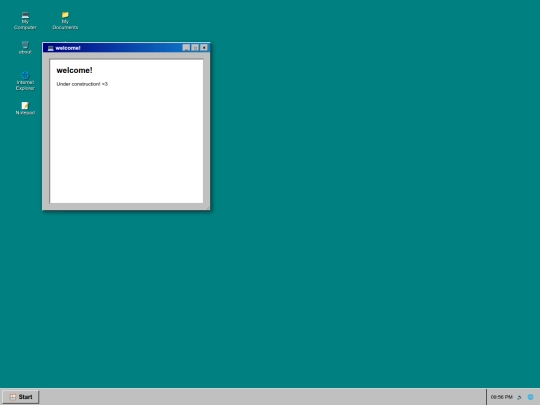Launch Internet Explorer from the desktop
540x405 pixels.
(25, 81)
